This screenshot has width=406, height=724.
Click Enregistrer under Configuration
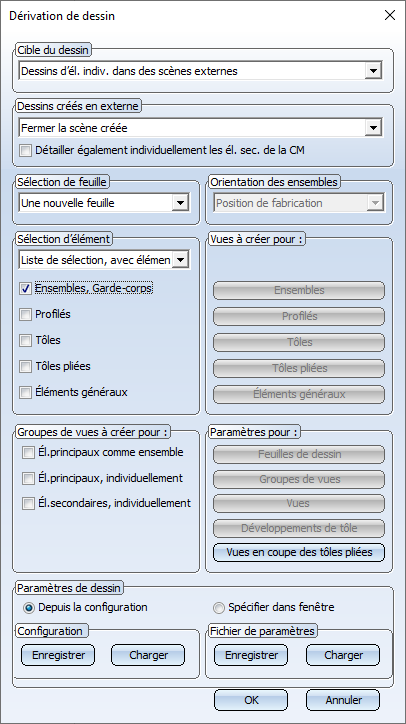tap(58, 655)
